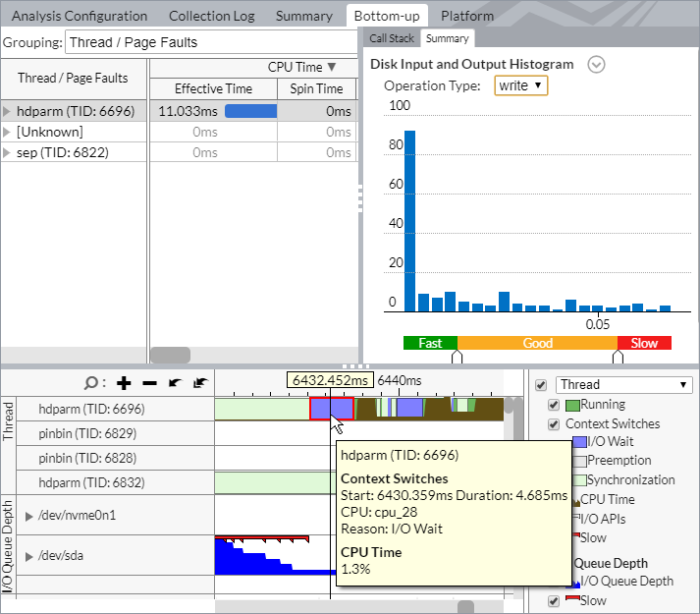700x614 pixels.
Task: Expand the hdparm (TID: 6696) row
Action: point(8,111)
